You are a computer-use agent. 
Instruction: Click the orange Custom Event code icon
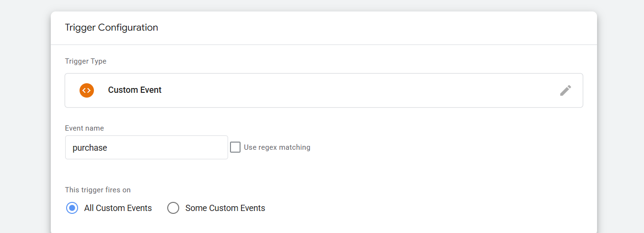tap(87, 90)
